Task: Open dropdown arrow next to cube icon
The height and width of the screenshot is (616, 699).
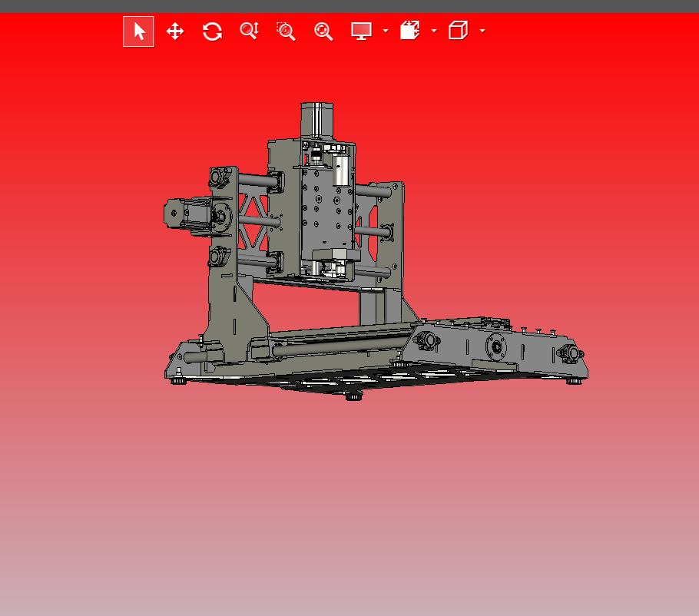Action: [482, 31]
